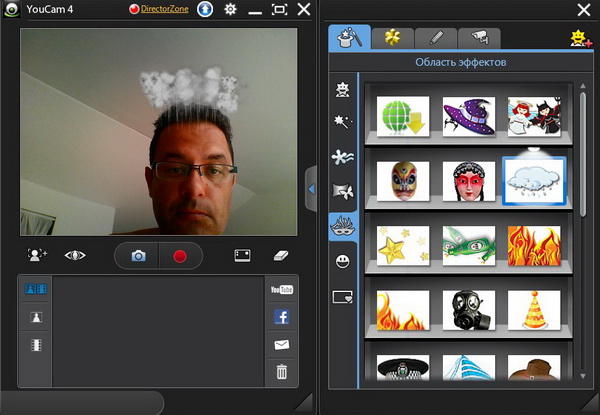The image size is (600, 415).
Task: Toggle the full-screen view icon under the video
Action: pos(242,256)
